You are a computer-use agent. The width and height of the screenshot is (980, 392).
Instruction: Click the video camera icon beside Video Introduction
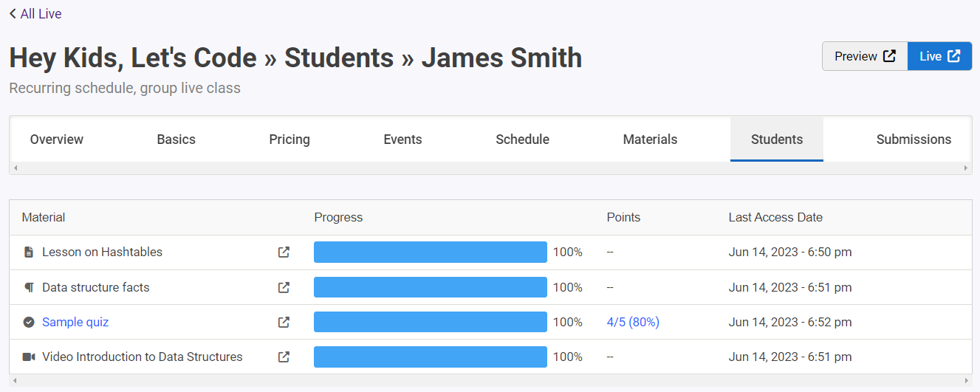click(29, 357)
